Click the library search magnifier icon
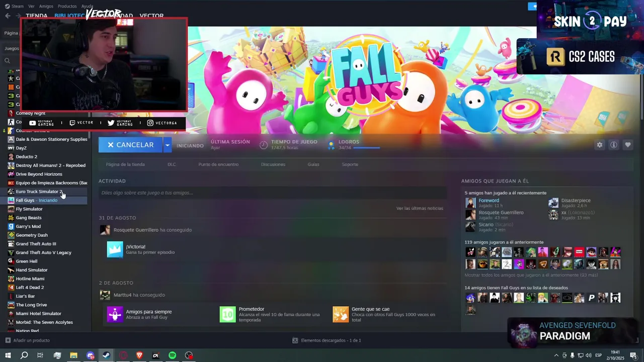 [7, 61]
